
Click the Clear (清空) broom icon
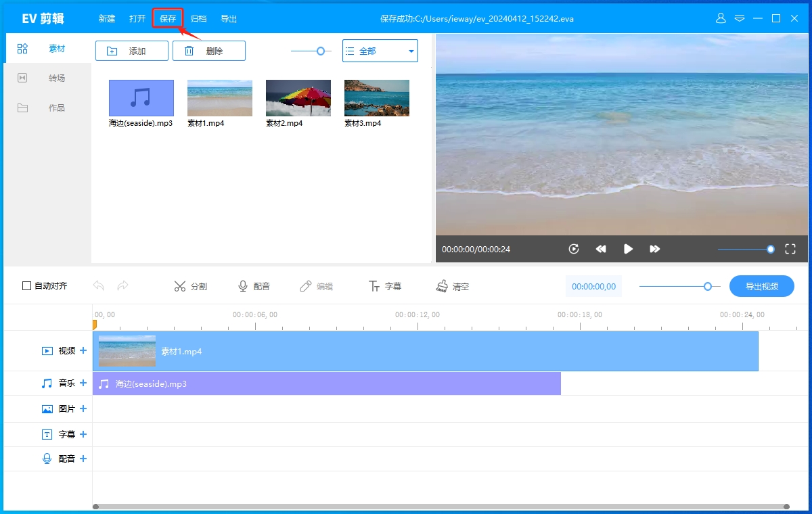tap(452, 286)
